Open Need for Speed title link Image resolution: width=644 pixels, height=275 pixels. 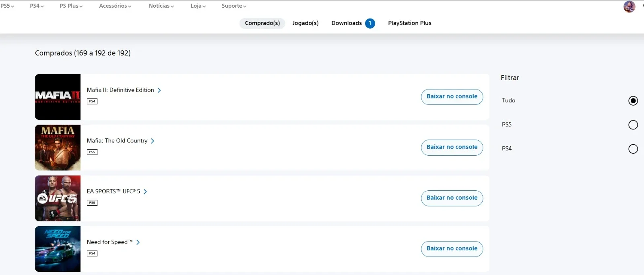pyautogui.click(x=109, y=243)
